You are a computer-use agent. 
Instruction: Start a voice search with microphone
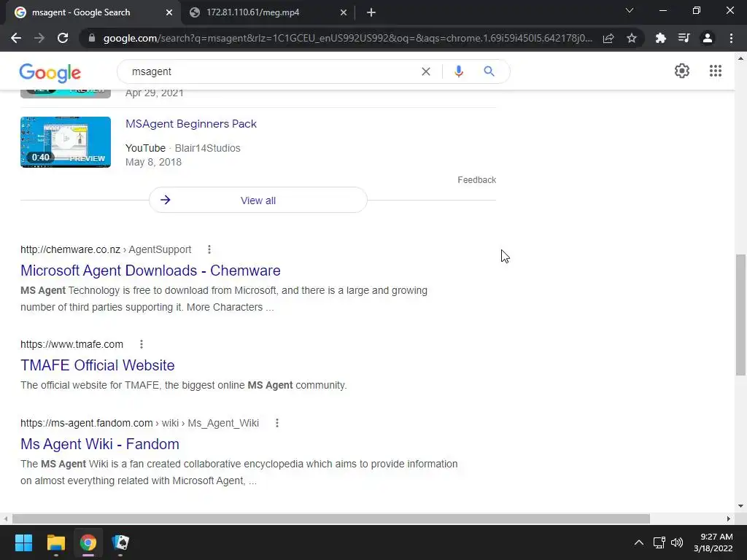[x=458, y=71]
